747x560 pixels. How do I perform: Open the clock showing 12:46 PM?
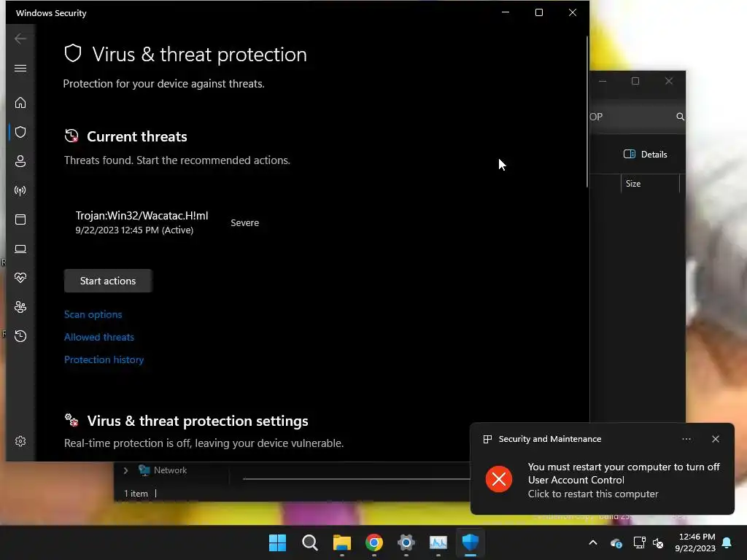click(x=695, y=542)
